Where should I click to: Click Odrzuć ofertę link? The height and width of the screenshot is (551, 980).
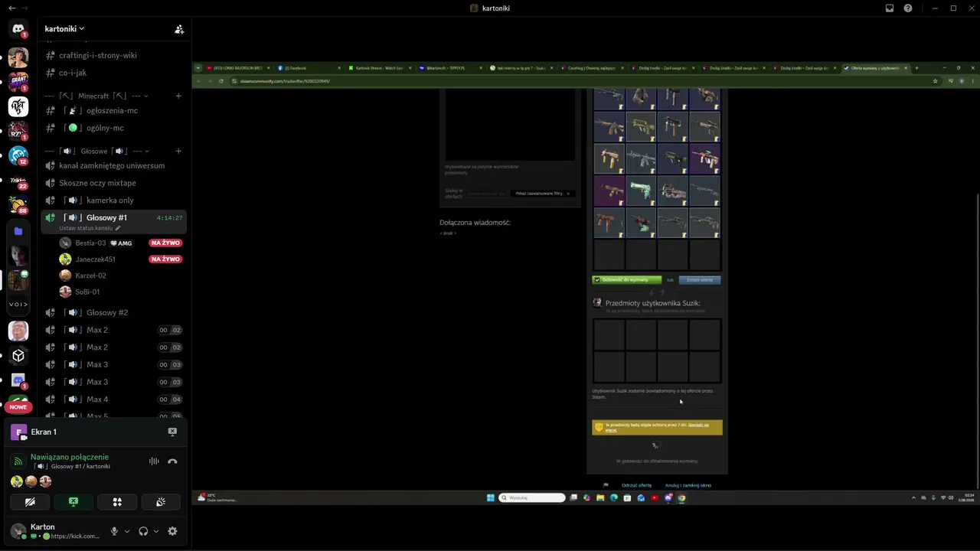click(x=636, y=485)
